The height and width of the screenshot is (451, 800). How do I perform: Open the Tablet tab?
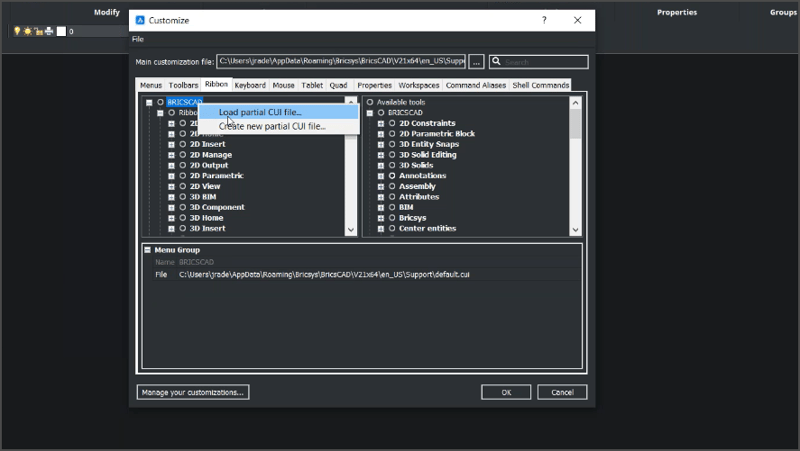[x=312, y=85]
